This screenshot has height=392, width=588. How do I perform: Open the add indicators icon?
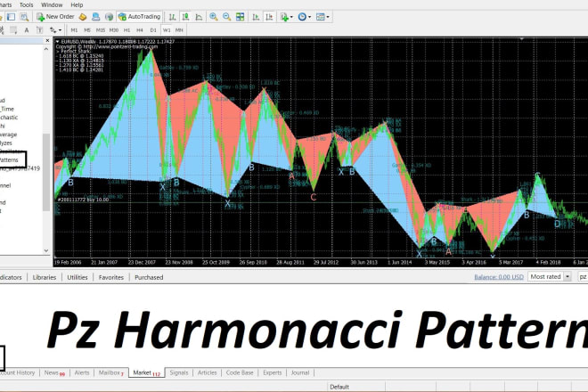[284, 17]
